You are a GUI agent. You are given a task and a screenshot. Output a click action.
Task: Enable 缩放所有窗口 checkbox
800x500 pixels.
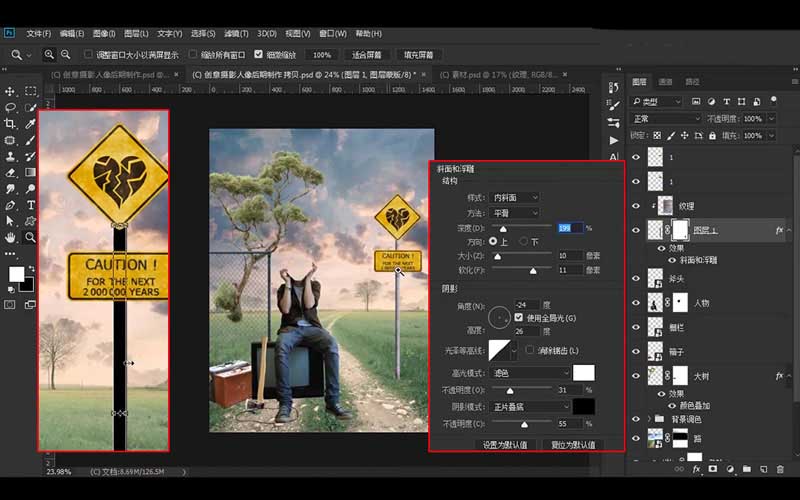[x=193, y=54]
